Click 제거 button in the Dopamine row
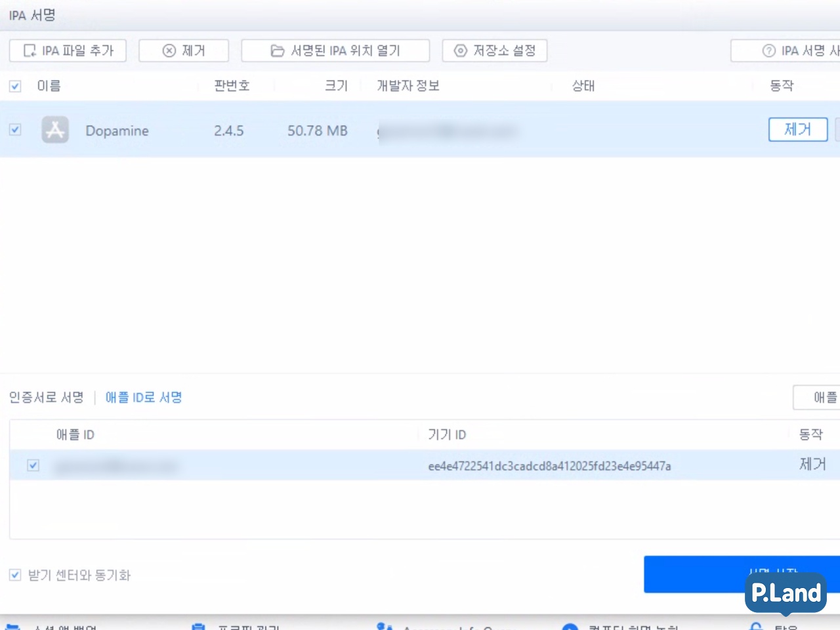This screenshot has width=840, height=630. pyautogui.click(x=797, y=130)
